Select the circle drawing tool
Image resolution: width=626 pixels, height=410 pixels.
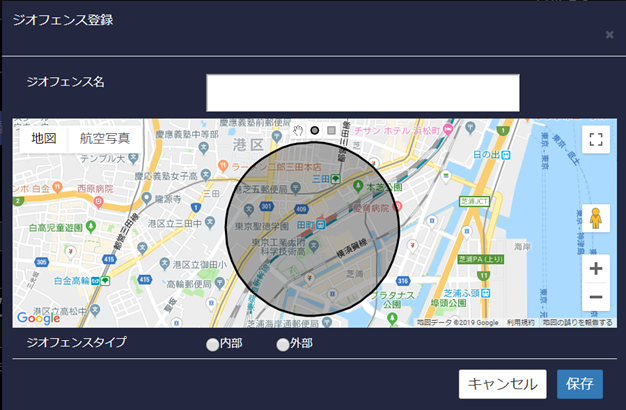(x=315, y=130)
